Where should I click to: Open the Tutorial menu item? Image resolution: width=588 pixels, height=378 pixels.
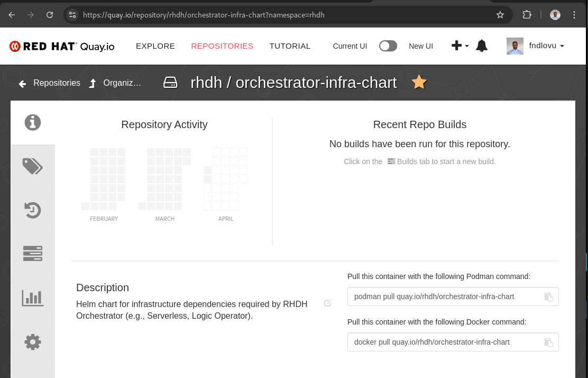click(290, 46)
